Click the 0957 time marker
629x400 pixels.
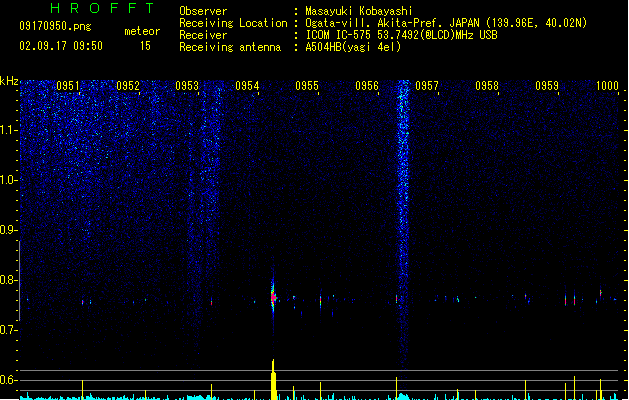[x=427, y=86]
